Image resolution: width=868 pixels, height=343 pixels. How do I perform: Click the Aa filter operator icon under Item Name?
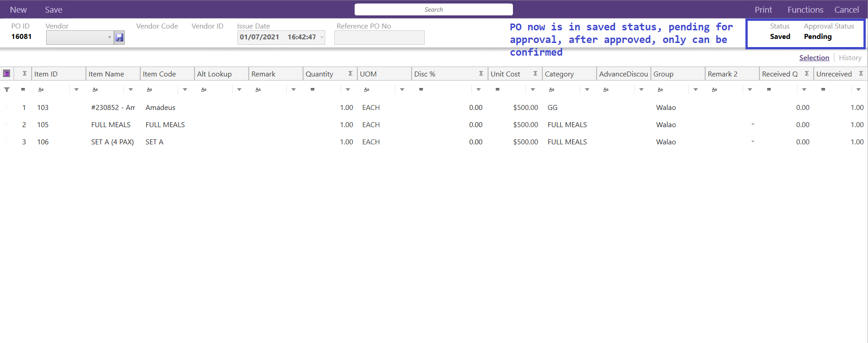95,90
